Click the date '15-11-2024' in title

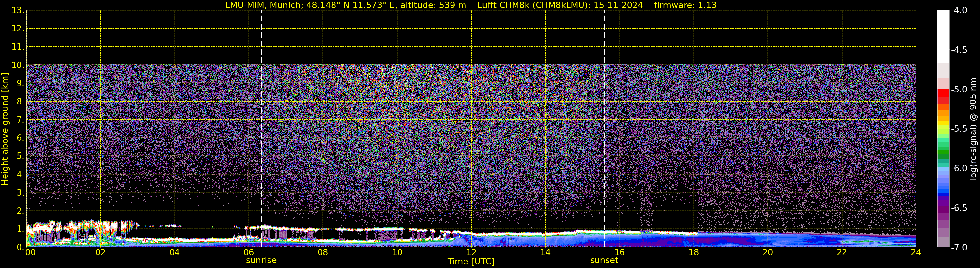[618, 5]
